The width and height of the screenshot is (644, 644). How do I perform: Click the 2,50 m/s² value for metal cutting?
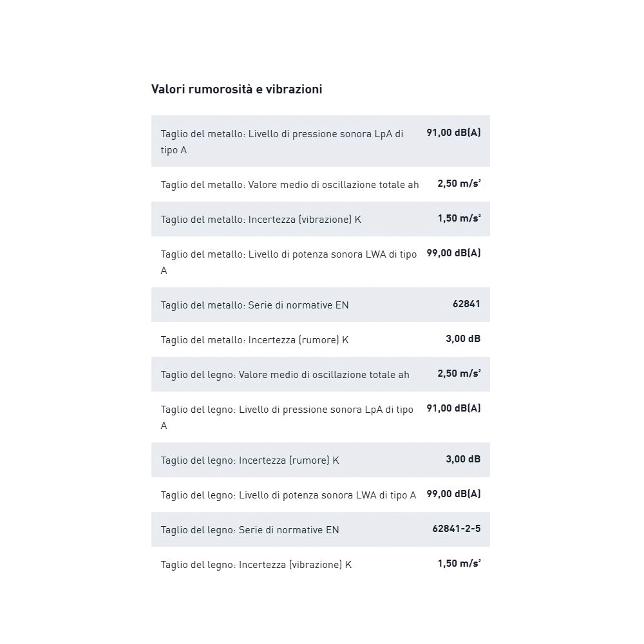tap(459, 184)
